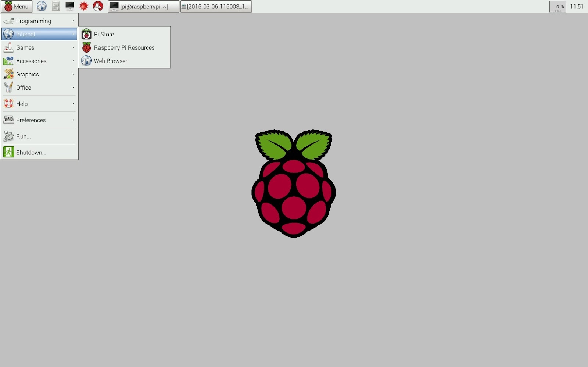The image size is (588, 367).
Task: Open the Mathematica app from the taskbar
Action: coord(84,6)
